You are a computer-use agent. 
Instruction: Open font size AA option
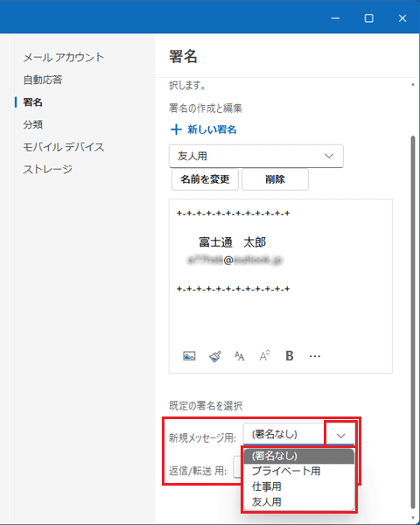tap(239, 356)
